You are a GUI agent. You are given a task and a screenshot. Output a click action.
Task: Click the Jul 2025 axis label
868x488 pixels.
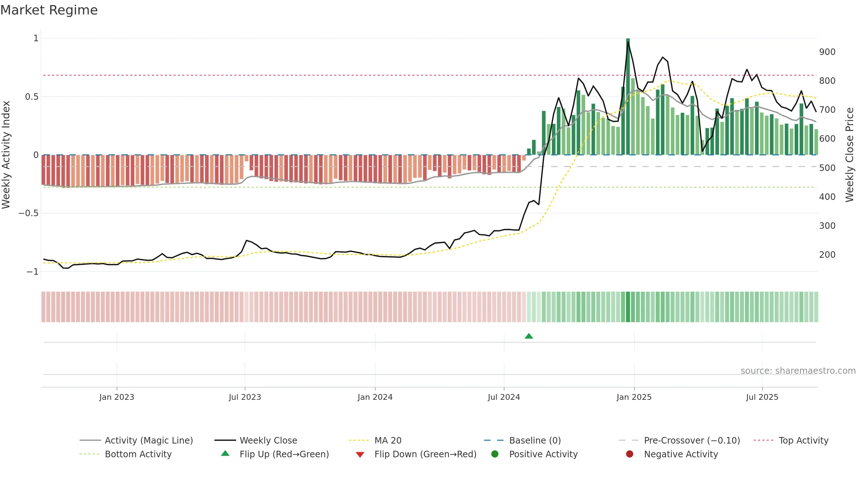(762, 397)
